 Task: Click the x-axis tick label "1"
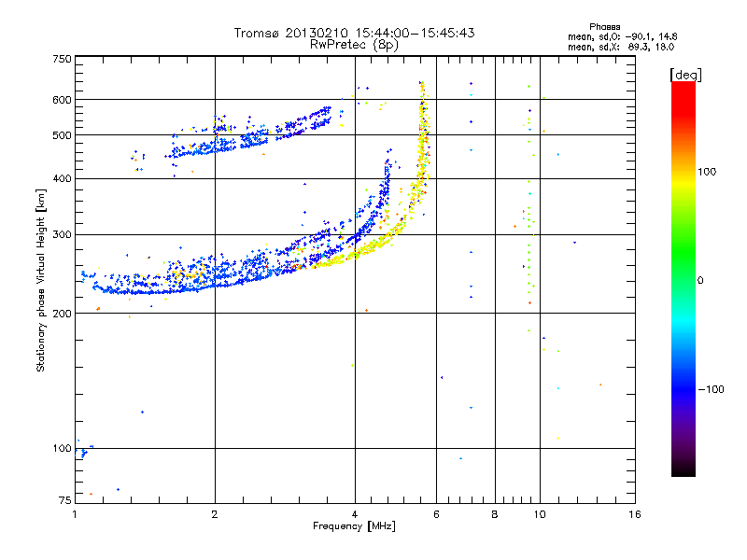pyautogui.click(x=75, y=514)
